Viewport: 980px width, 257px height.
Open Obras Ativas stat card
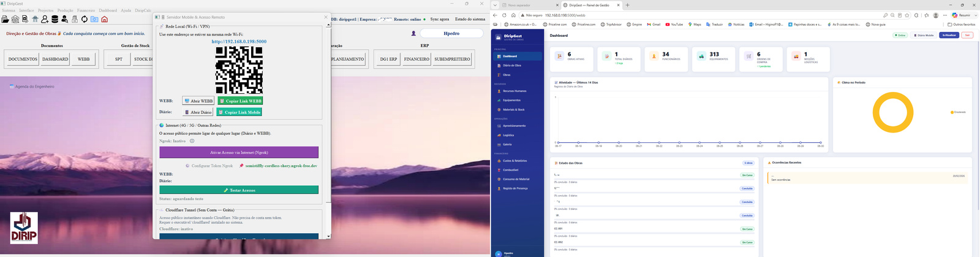pos(571,59)
